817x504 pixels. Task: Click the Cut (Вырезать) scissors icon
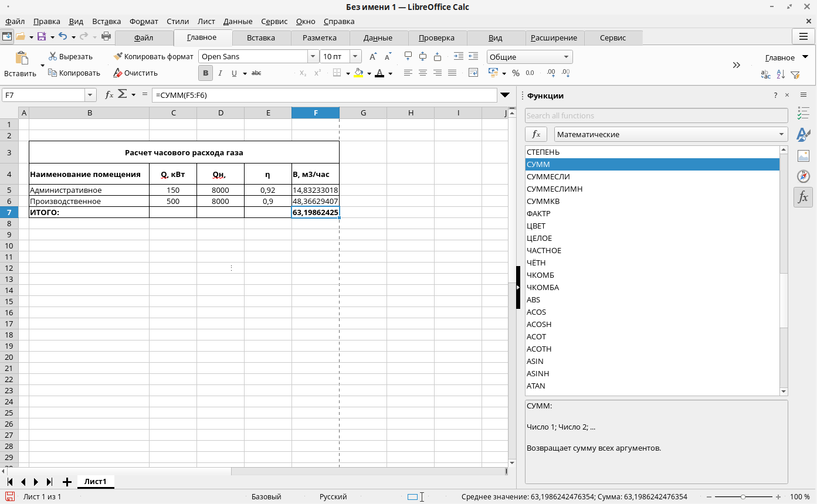53,57
